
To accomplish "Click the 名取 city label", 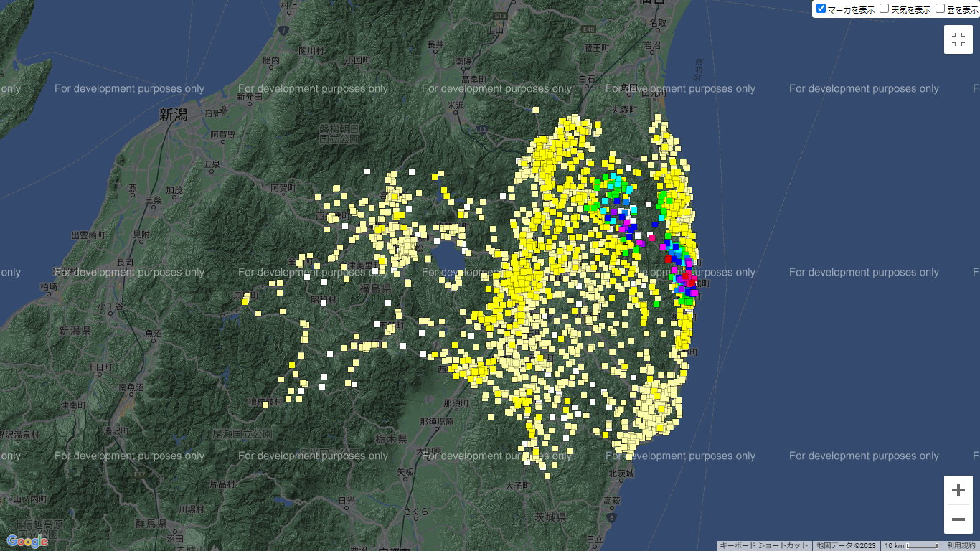I will tap(659, 23).
